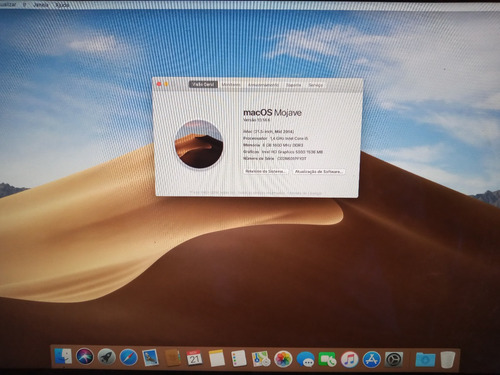Click the Número de Série line

(275, 159)
